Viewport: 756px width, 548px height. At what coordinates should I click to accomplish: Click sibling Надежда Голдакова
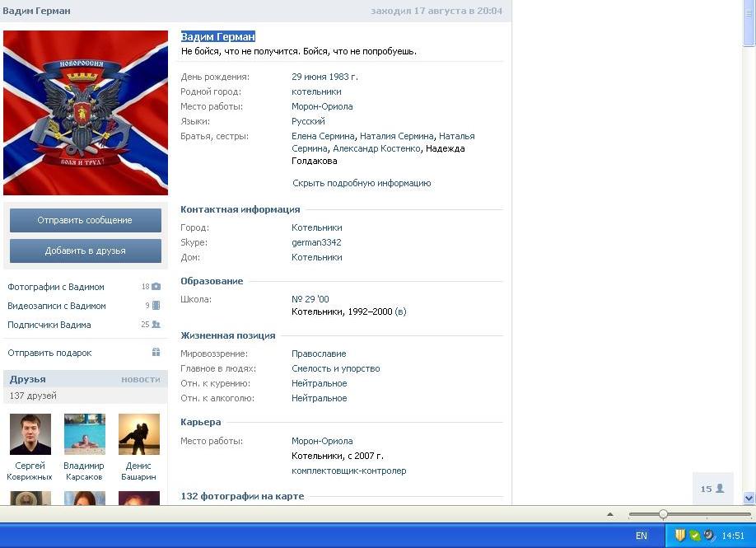pyautogui.click(x=378, y=155)
